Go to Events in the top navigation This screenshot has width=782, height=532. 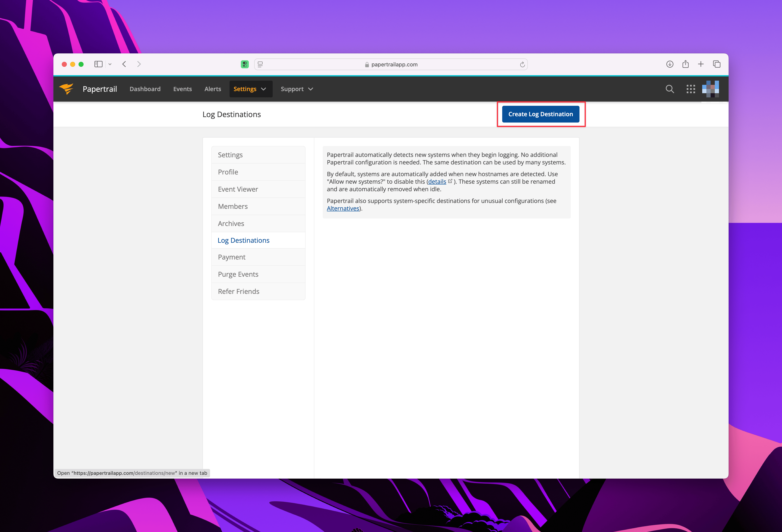[182, 89]
